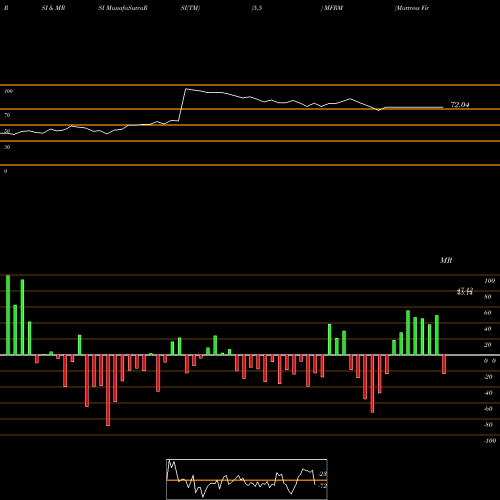Screen dimensions: 500x500
Task: Open the mini line chart thumbnail at bottom
Action: click(x=247, y=479)
